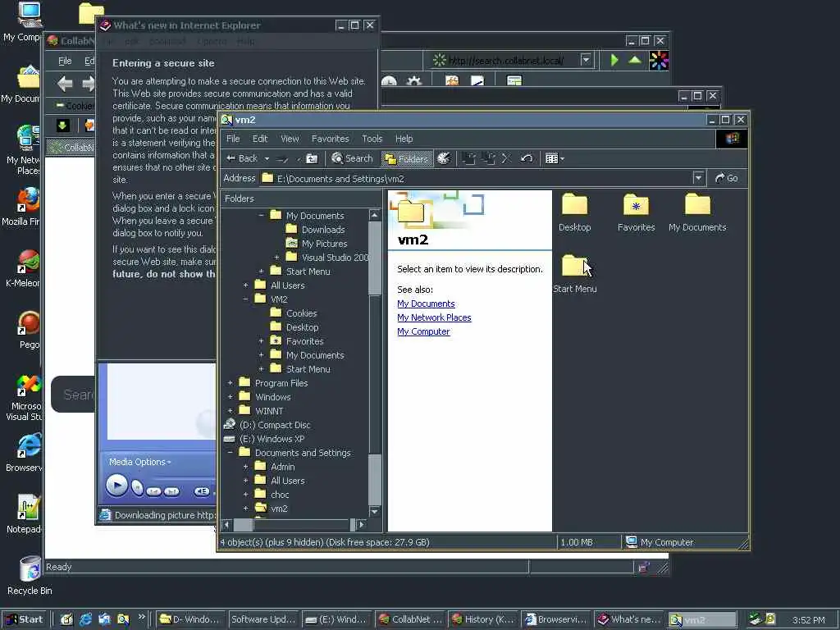Open the My Documents link under See also
Viewport: 840px width, 630px height.
pos(426,304)
